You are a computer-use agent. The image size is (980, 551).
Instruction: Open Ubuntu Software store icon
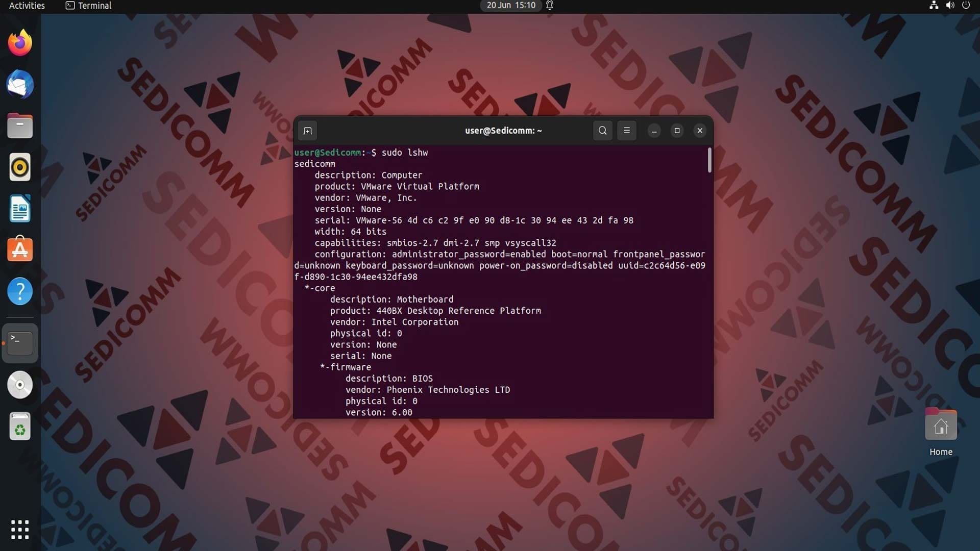[20, 249]
